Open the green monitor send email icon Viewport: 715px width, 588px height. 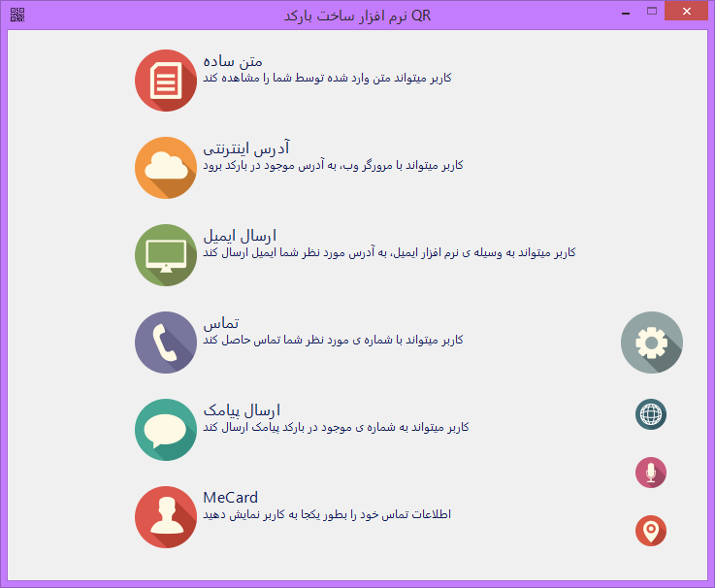166,255
